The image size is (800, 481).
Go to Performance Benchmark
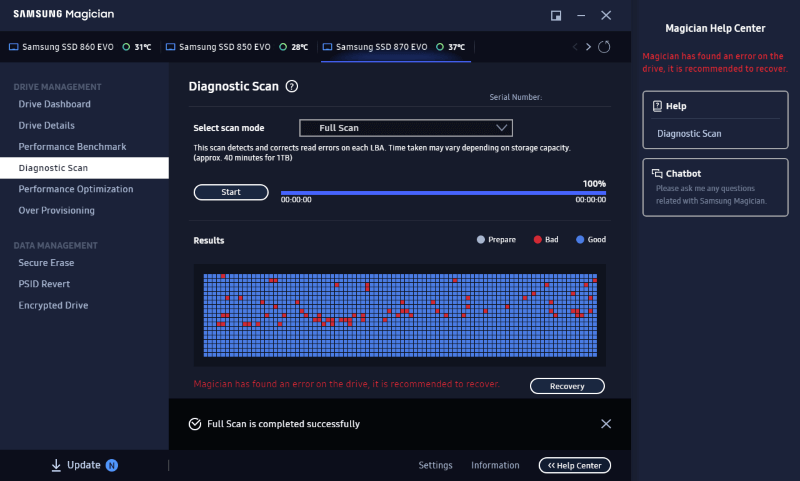click(x=72, y=147)
